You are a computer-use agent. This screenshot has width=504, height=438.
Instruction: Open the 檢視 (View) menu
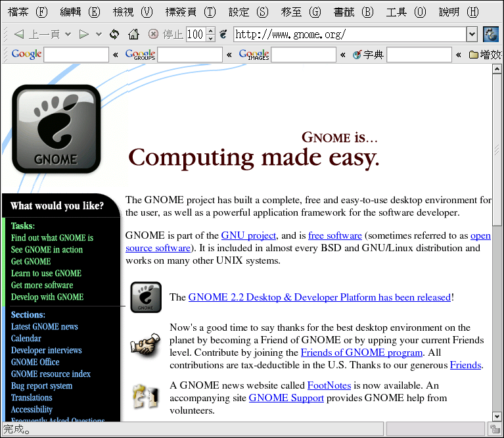(x=132, y=12)
